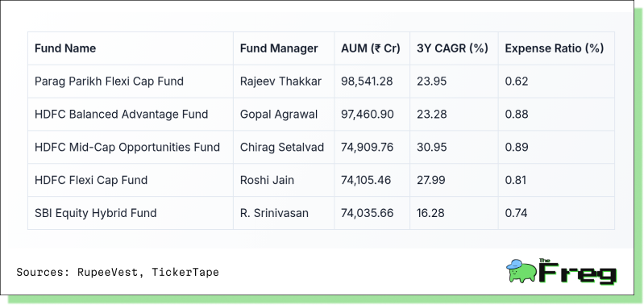Screen dimensions: 644x305
Task: Click the 3Y CAGR (%) column header
Action: [453, 48]
